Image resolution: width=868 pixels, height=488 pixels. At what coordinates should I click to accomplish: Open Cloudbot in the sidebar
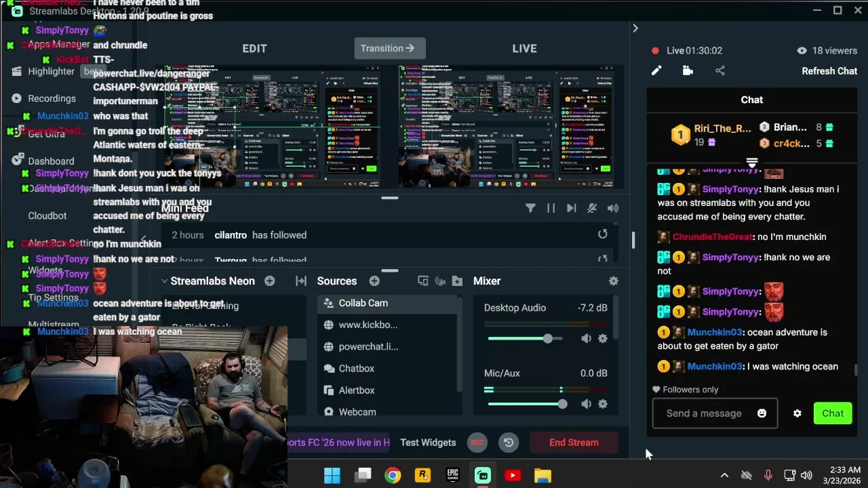click(47, 216)
